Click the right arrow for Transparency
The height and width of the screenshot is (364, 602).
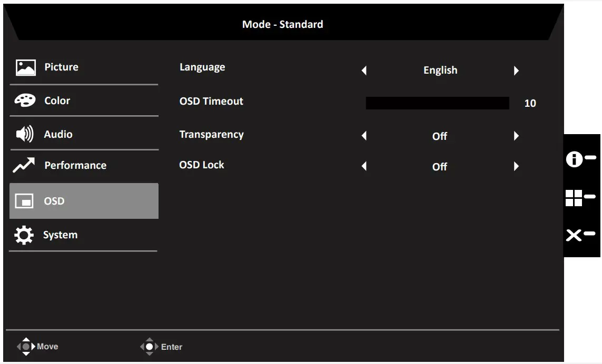517,136
